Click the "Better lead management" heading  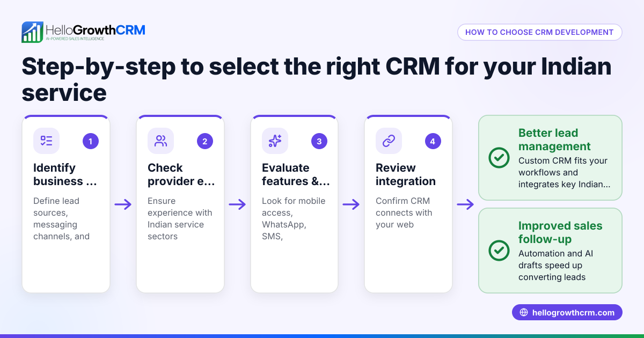pyautogui.click(x=554, y=139)
